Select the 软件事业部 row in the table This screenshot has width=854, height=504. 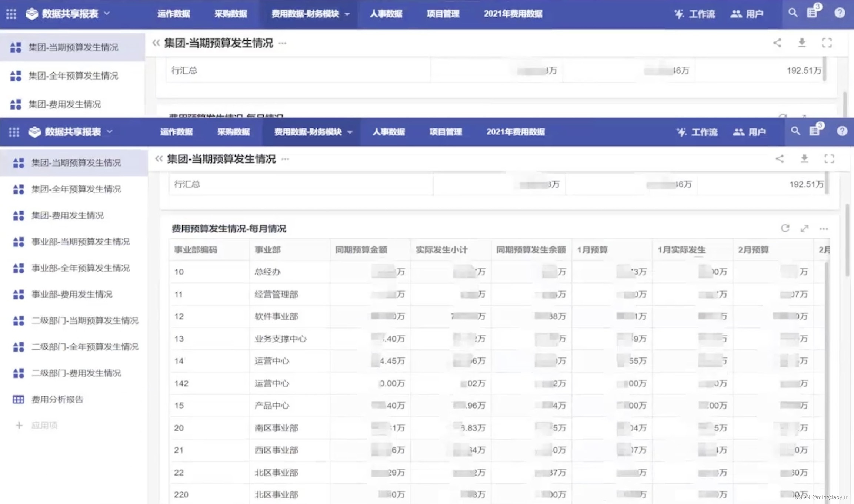point(276,316)
